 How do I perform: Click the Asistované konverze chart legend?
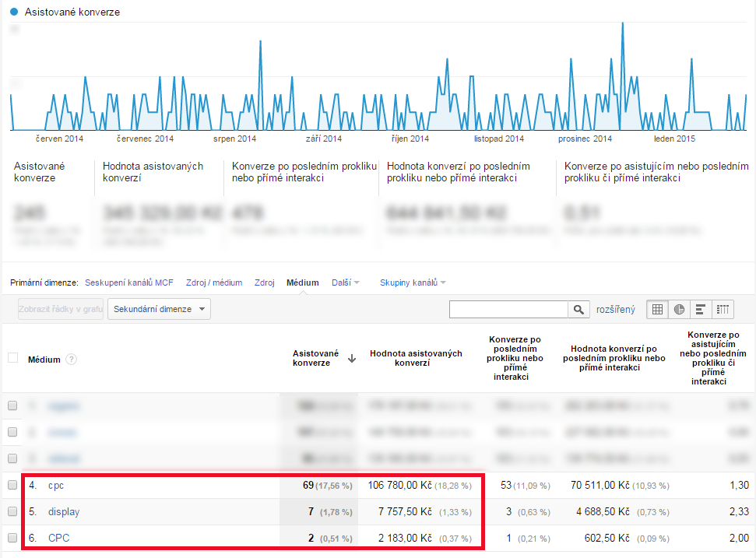[65, 12]
